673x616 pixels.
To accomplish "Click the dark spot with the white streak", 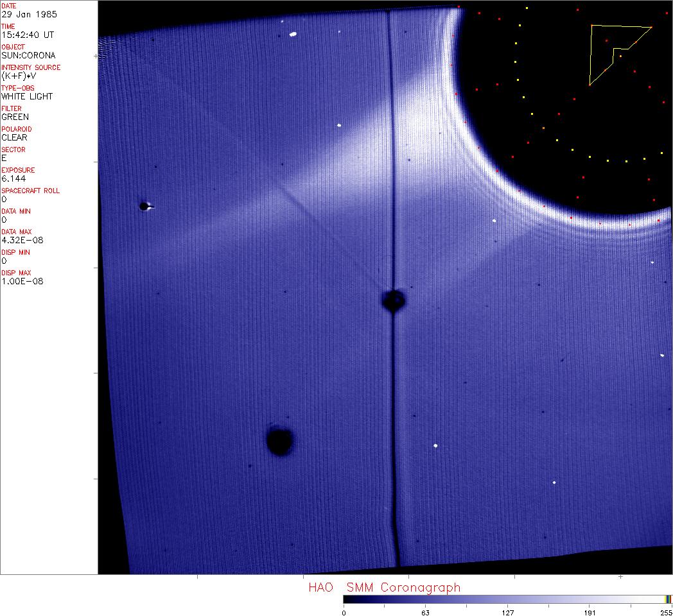I will point(144,206).
